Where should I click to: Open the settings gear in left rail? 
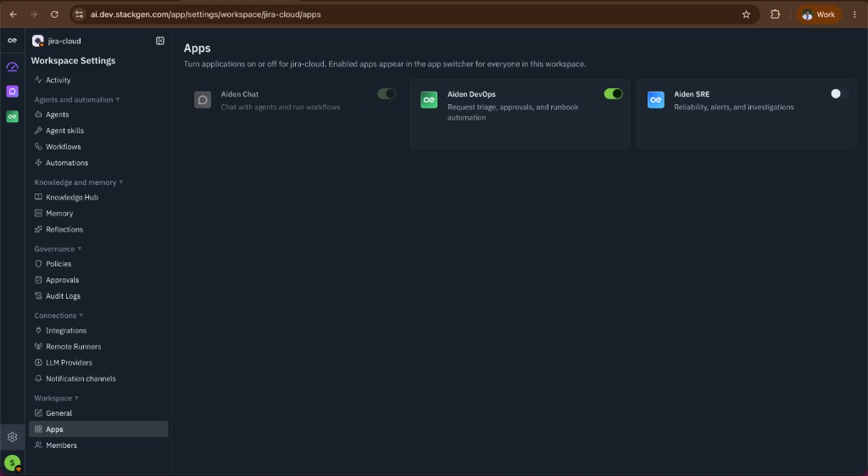coord(12,437)
